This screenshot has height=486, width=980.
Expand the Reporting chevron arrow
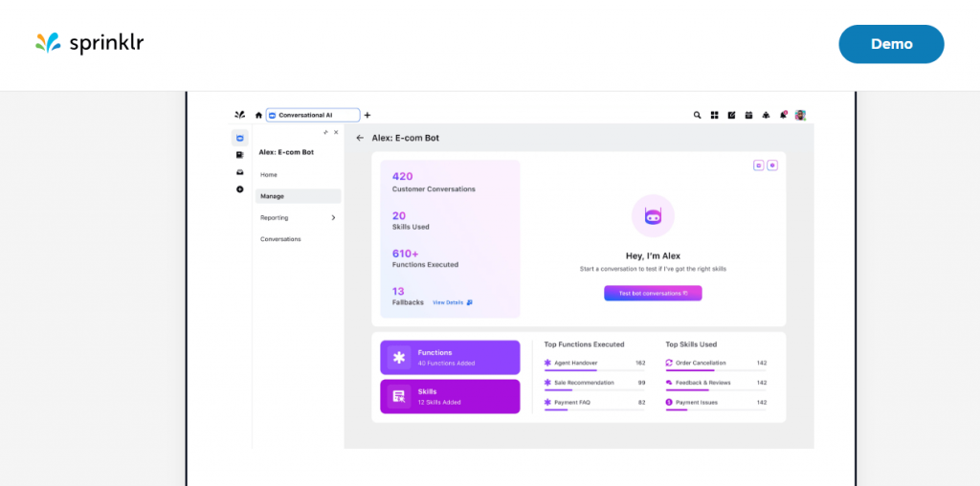(x=333, y=217)
